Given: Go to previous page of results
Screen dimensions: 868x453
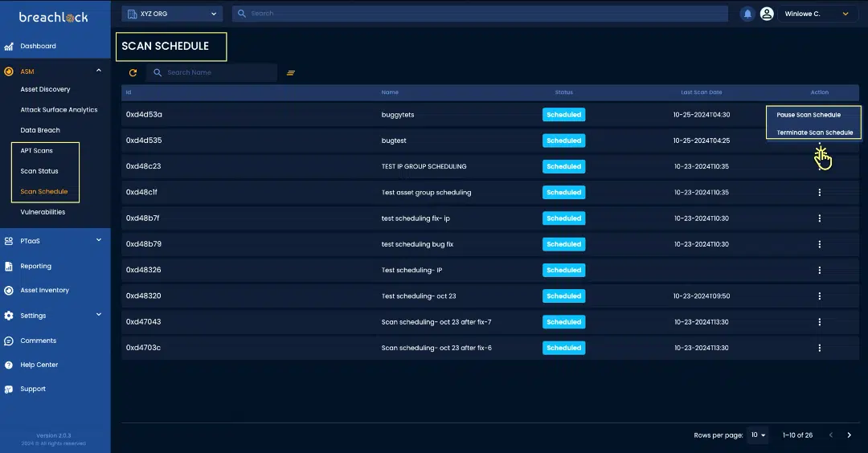Looking at the screenshot, I should [x=831, y=435].
